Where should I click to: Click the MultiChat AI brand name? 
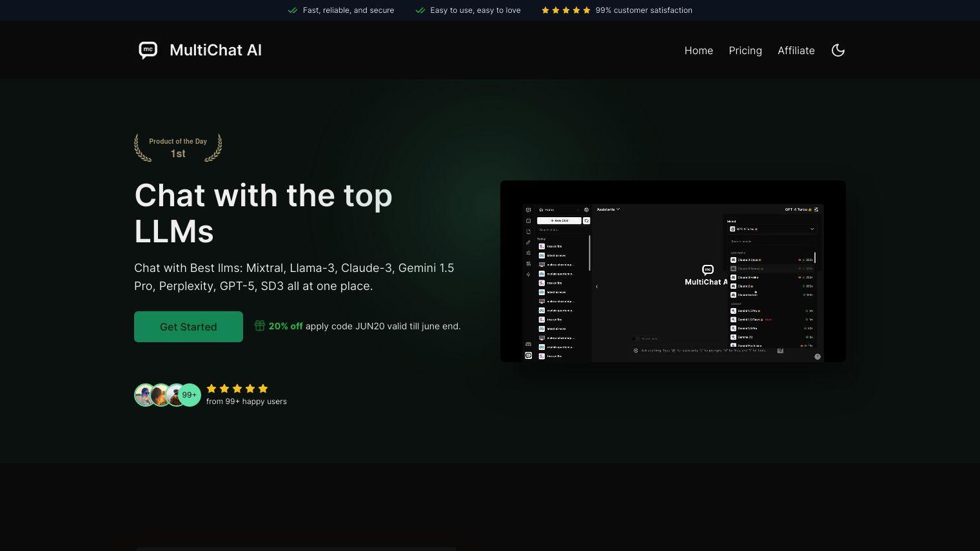215,50
